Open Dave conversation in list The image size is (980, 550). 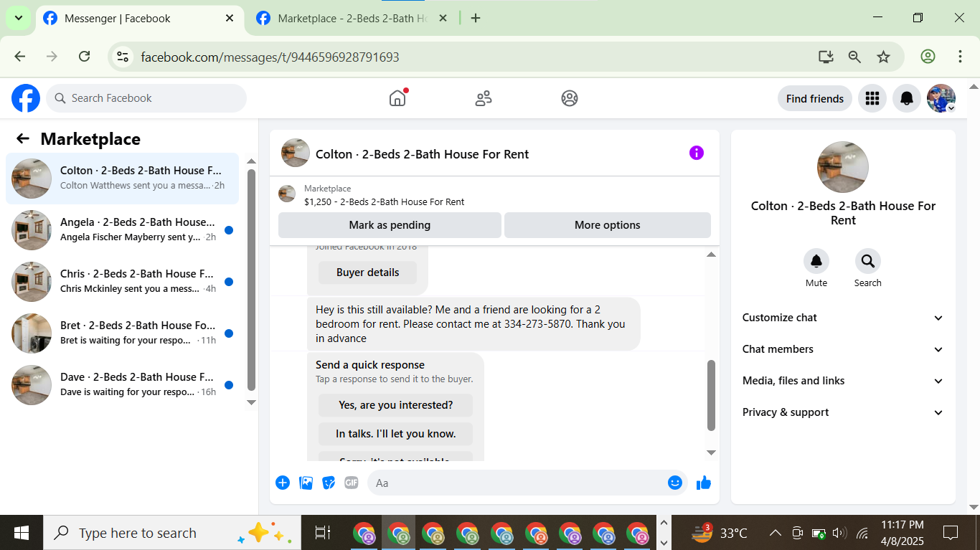122,385
